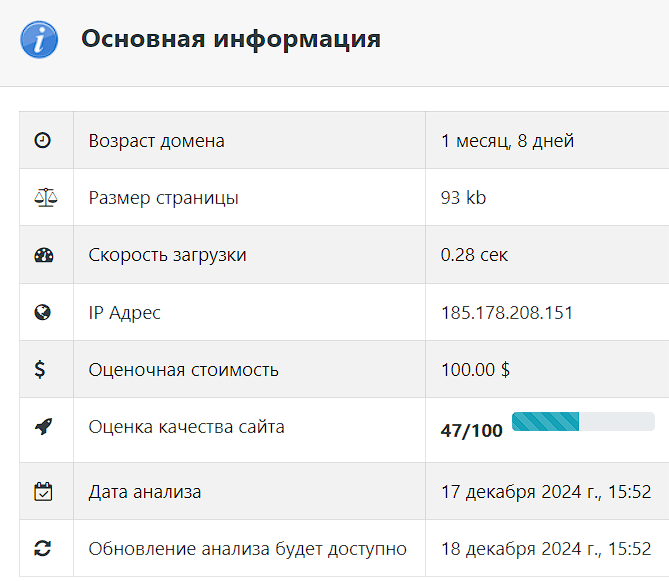
Task: Click the Основная информация heading
Action: click(231, 39)
